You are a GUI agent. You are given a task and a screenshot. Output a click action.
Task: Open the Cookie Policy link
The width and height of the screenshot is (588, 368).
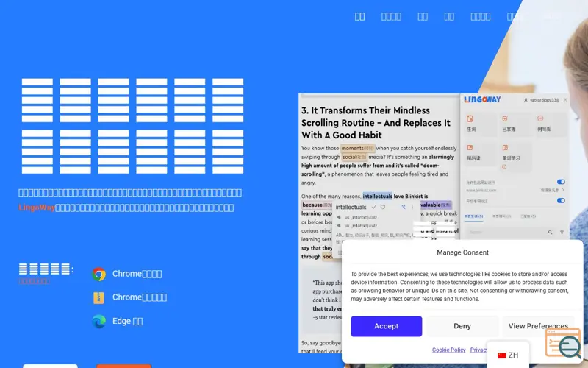coord(448,350)
